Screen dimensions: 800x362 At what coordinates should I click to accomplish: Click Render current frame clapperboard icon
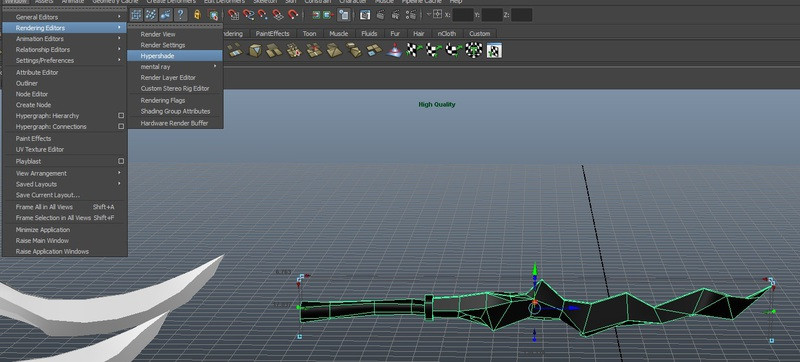380,15
